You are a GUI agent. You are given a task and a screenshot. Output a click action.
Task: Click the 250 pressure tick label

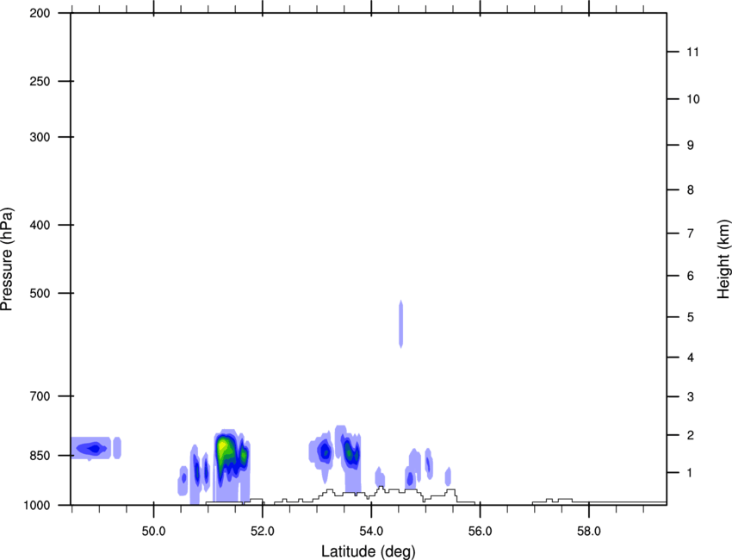(x=40, y=81)
